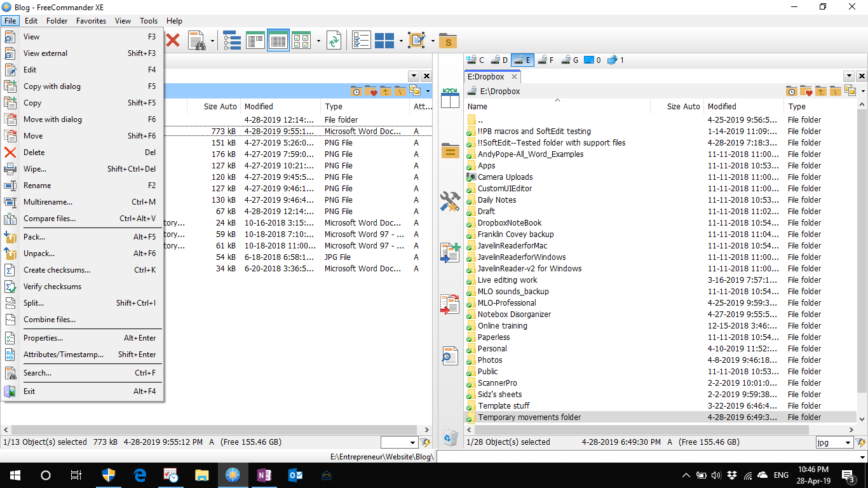Go to root folder in right panel
This screenshot has height=488, width=868.
[x=836, y=91]
